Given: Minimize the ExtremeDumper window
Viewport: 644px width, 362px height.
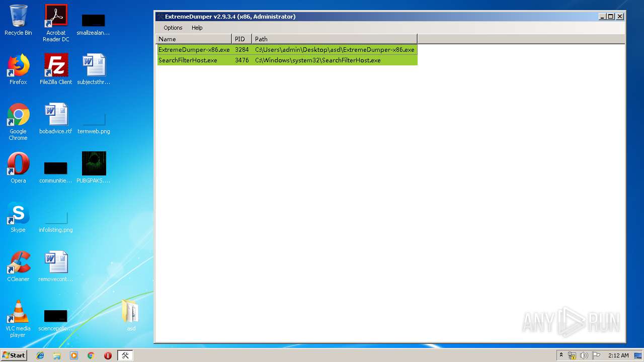Looking at the screenshot, I should (602, 17).
